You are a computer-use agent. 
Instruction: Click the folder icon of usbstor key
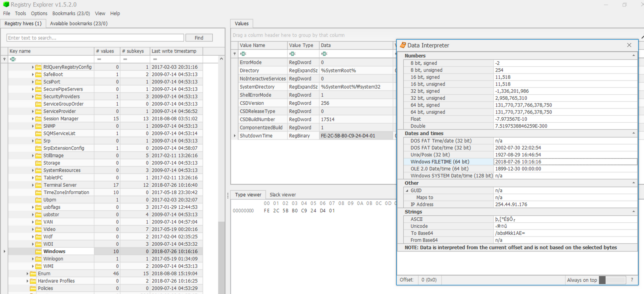pos(38,215)
